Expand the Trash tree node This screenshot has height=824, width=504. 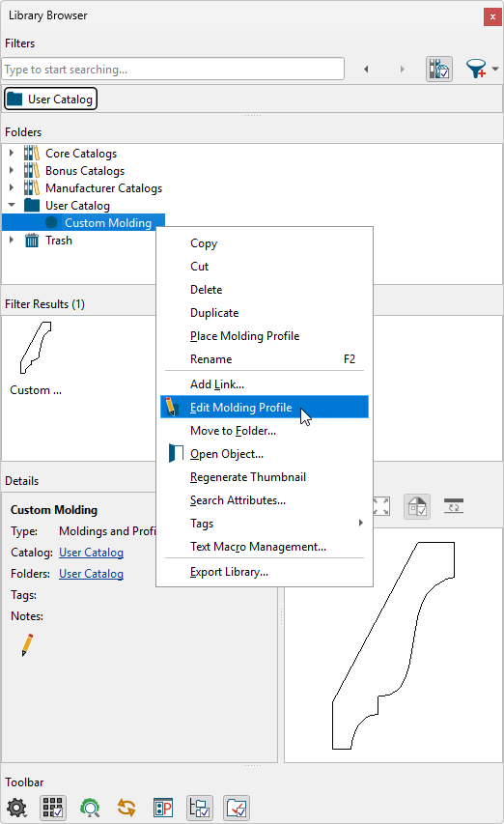tap(12, 240)
